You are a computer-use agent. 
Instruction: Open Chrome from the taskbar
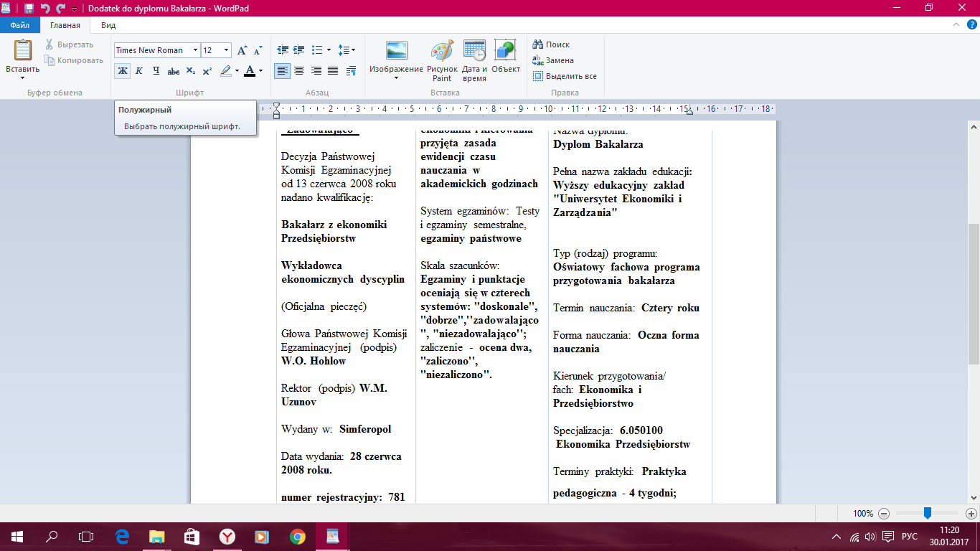pos(297,536)
